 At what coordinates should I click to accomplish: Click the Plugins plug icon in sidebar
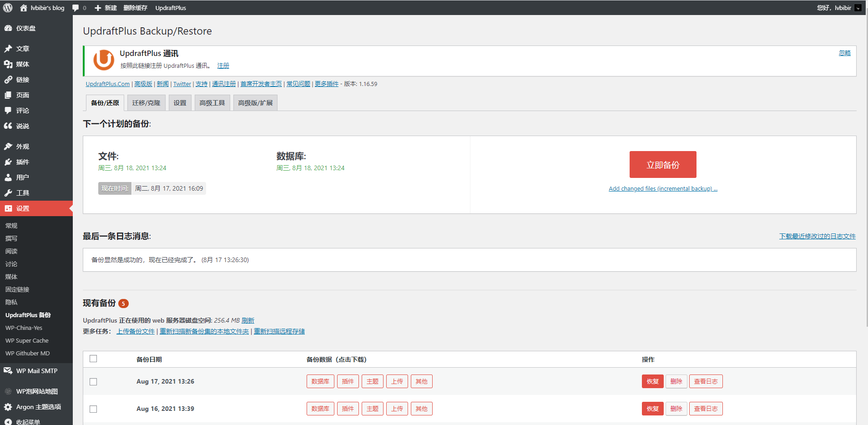tap(8, 162)
